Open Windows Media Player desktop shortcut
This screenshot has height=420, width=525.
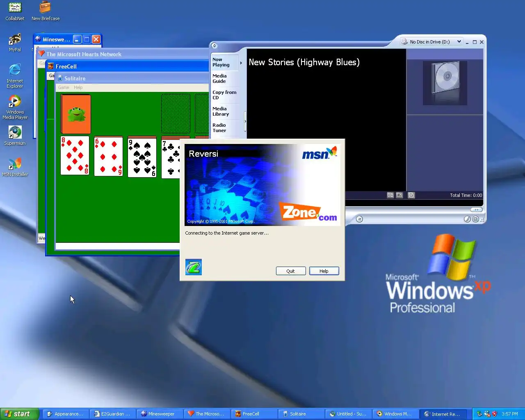click(15, 107)
